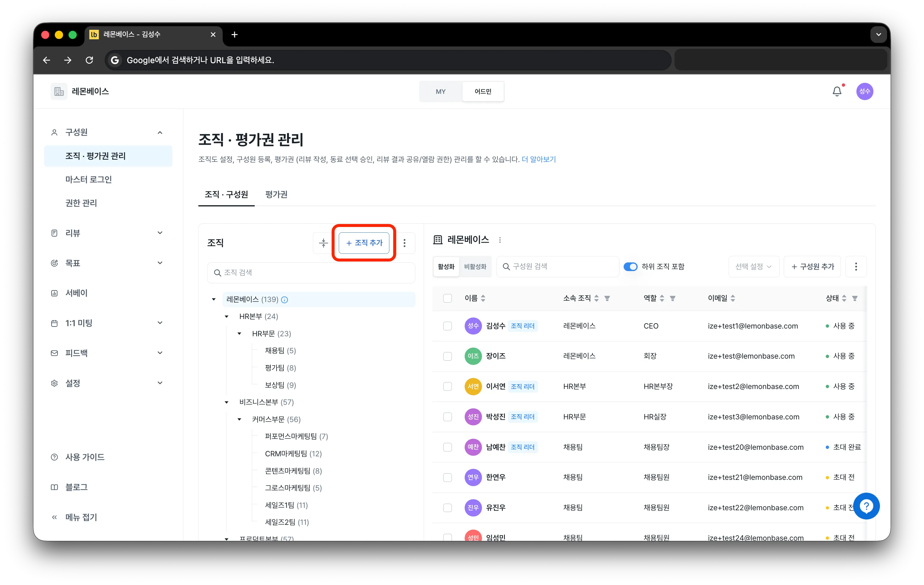Image resolution: width=924 pixels, height=585 pixels.
Task: Open 마스터 로그인 in the sidebar
Action: 89,180
